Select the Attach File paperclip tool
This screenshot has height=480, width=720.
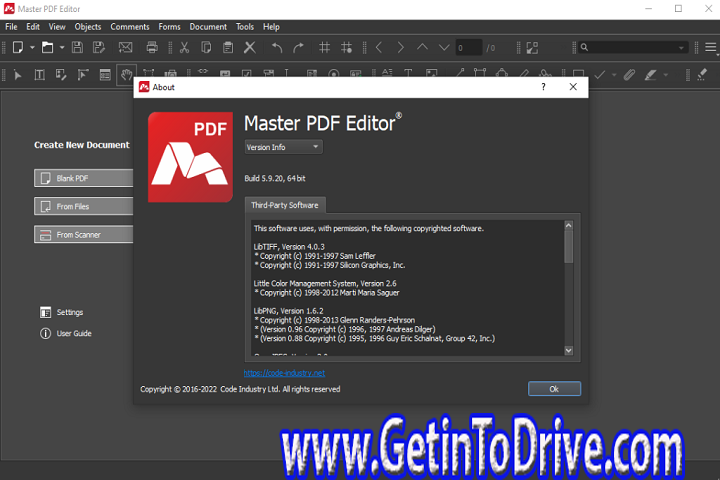click(629, 75)
